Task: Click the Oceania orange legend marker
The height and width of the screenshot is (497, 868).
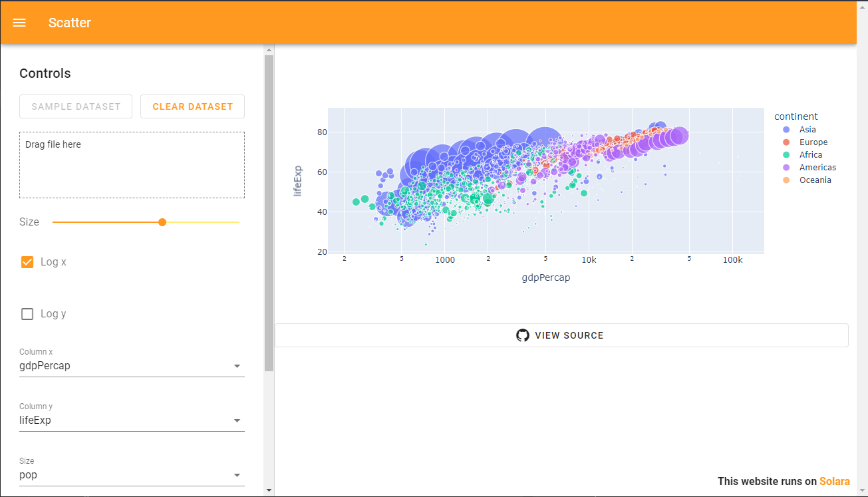Action: [786, 180]
